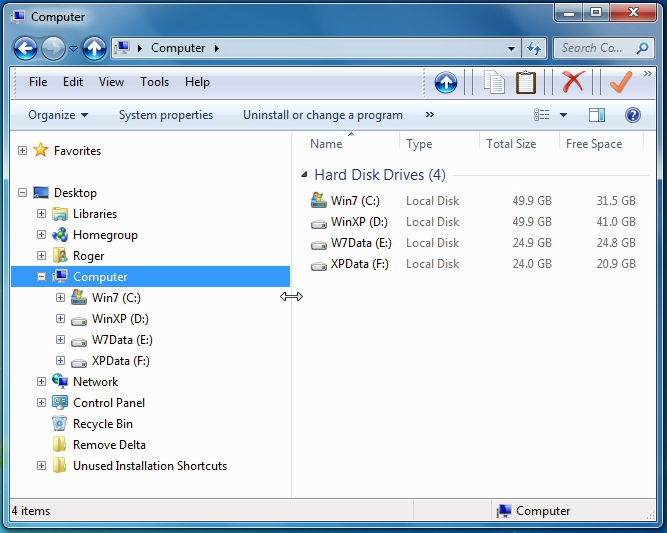The height and width of the screenshot is (533, 667).
Task: Go back with the Back arrow button
Action: click(x=26, y=48)
